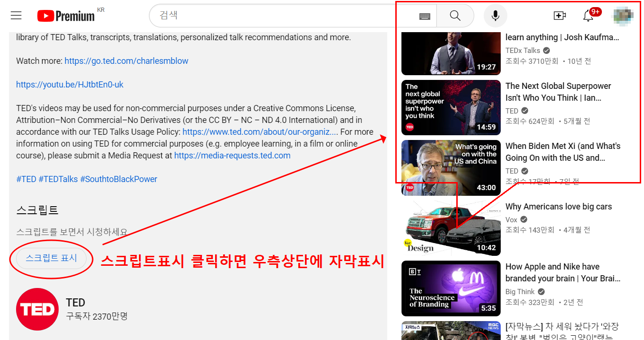Open the media-requests.ted.com link
This screenshot has width=644, height=340.
point(232,156)
